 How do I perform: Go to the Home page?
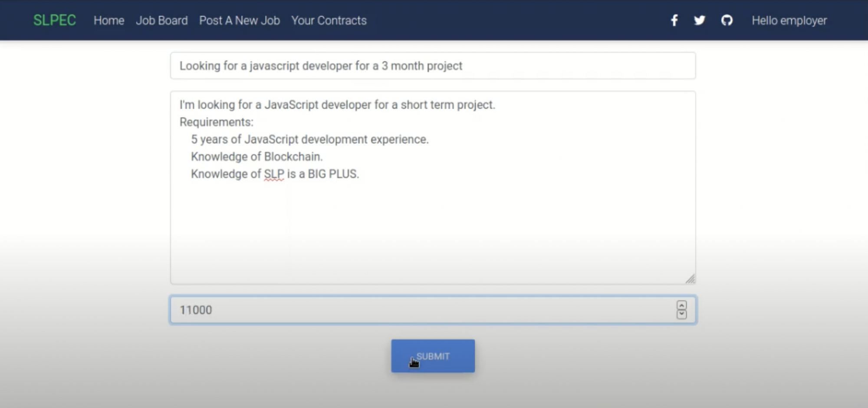coord(109,20)
